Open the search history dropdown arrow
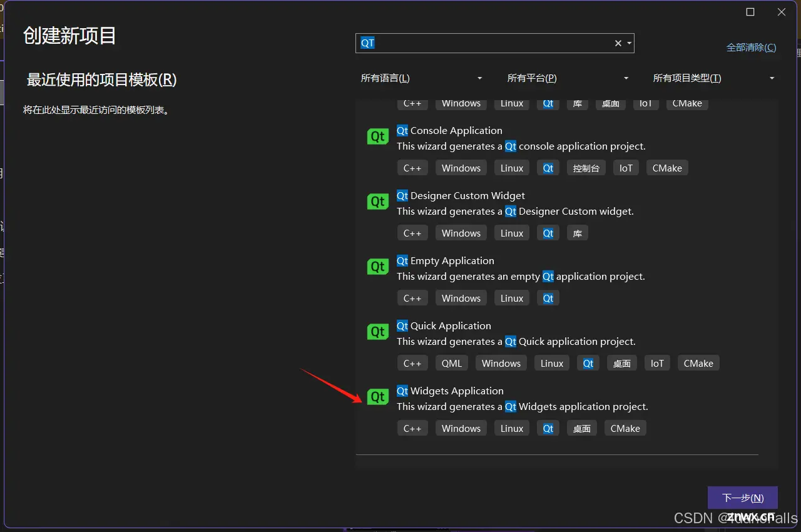 point(629,43)
